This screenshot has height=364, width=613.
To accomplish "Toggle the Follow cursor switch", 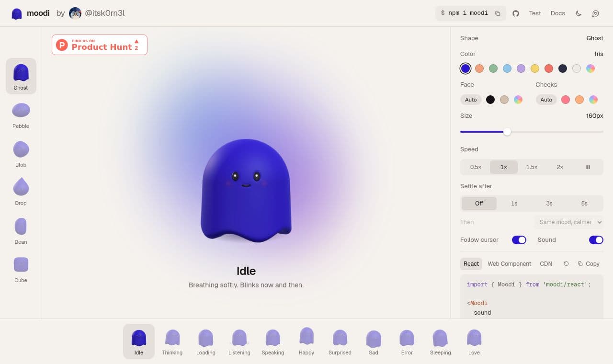I will tap(519, 240).
